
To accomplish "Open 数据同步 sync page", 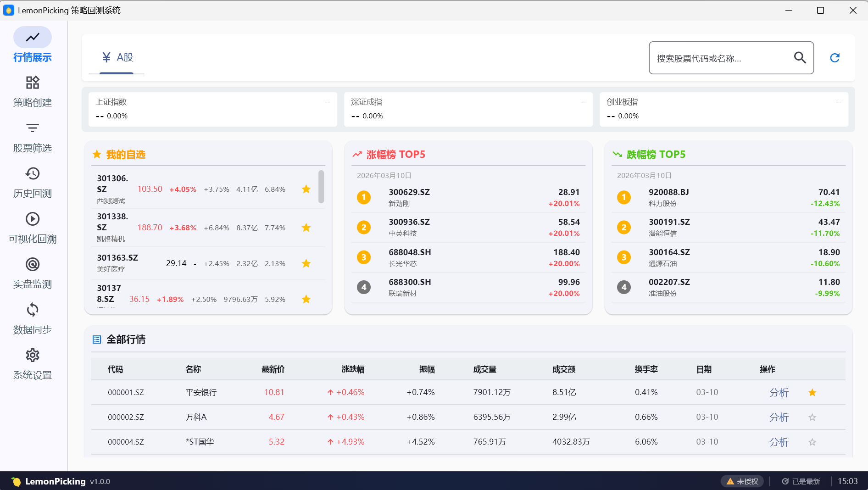I will (32, 319).
